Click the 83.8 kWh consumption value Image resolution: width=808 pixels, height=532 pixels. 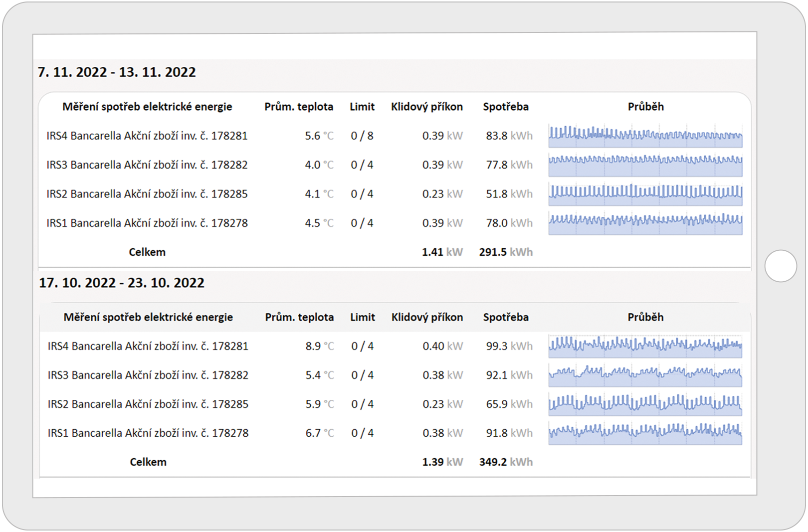[509, 136]
